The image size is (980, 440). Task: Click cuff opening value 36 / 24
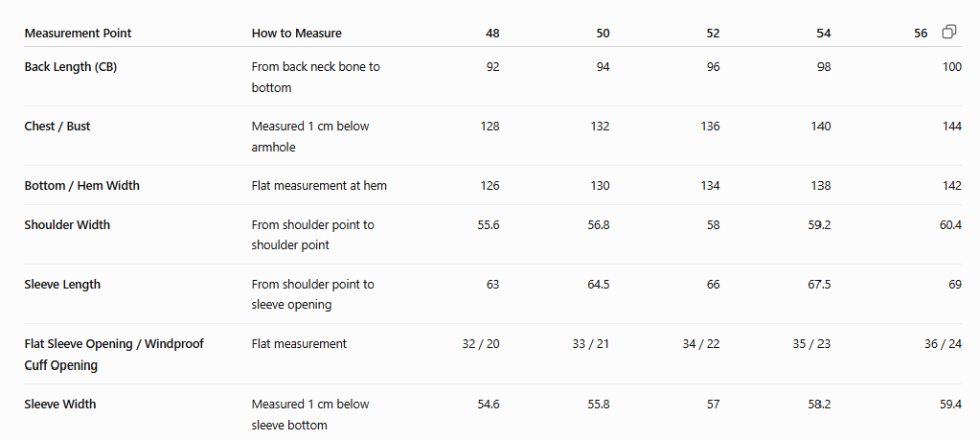943,344
